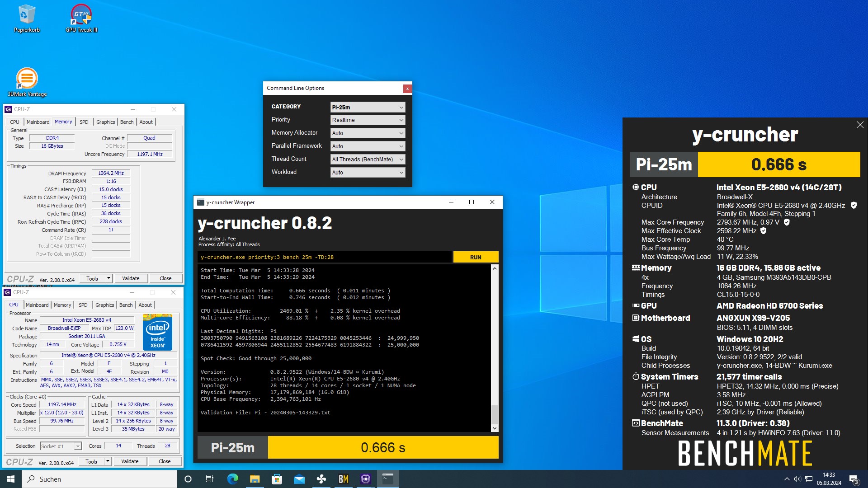Screen dimensions: 868x488
Task: Close Command Line Options dialog
Action: click(407, 89)
